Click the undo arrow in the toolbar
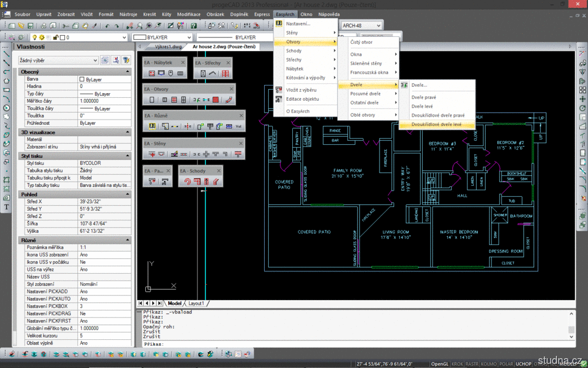This screenshot has height=368, width=588. [108, 26]
